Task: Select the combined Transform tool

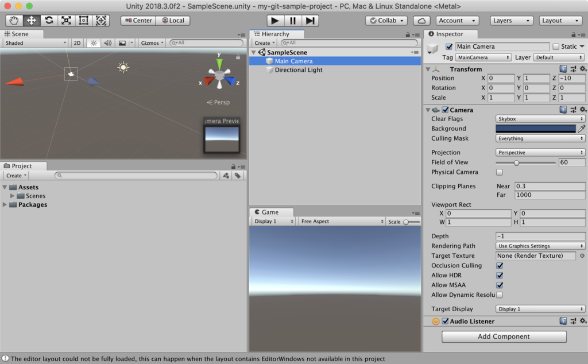Action: [101, 20]
